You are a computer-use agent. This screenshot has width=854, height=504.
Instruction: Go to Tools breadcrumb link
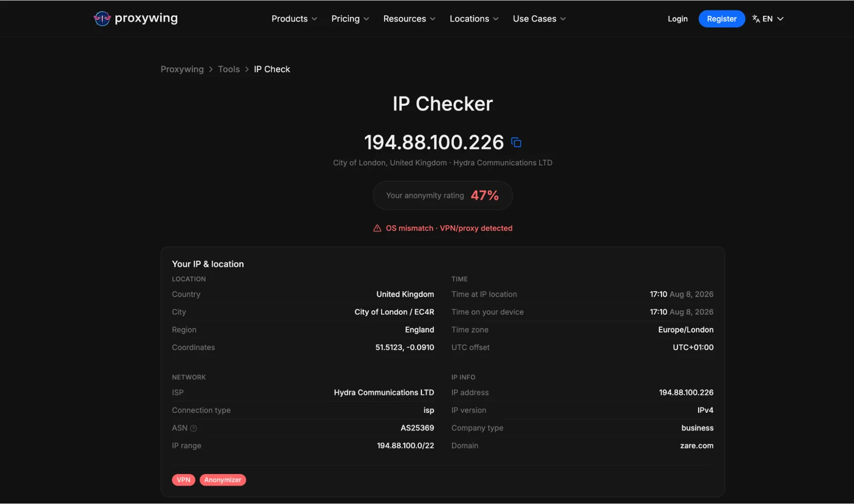(x=228, y=69)
